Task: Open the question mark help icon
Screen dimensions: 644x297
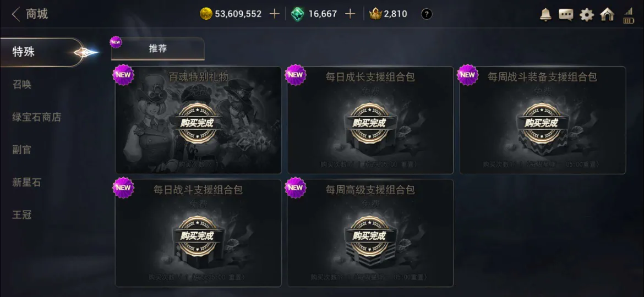Action: coord(427,14)
